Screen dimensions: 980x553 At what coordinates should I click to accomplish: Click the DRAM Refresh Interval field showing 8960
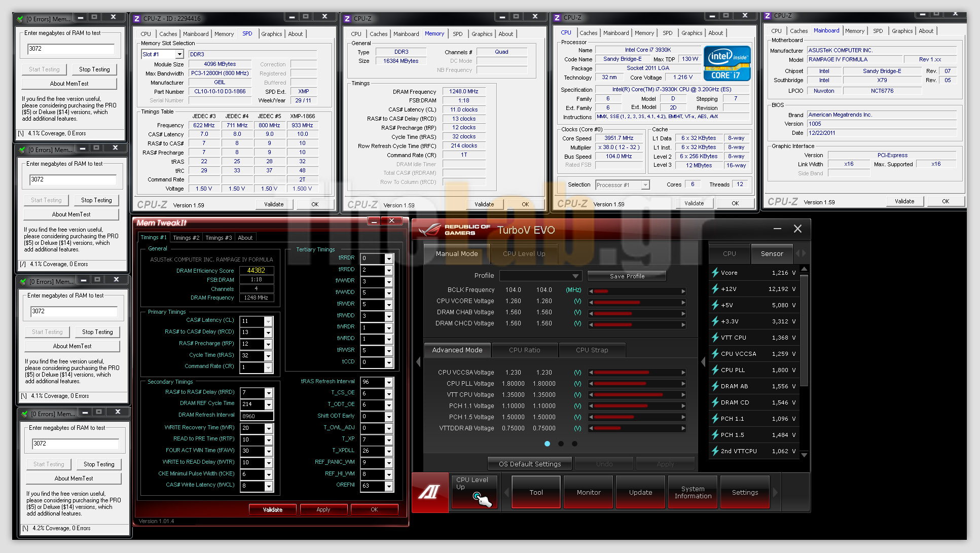[x=257, y=416]
